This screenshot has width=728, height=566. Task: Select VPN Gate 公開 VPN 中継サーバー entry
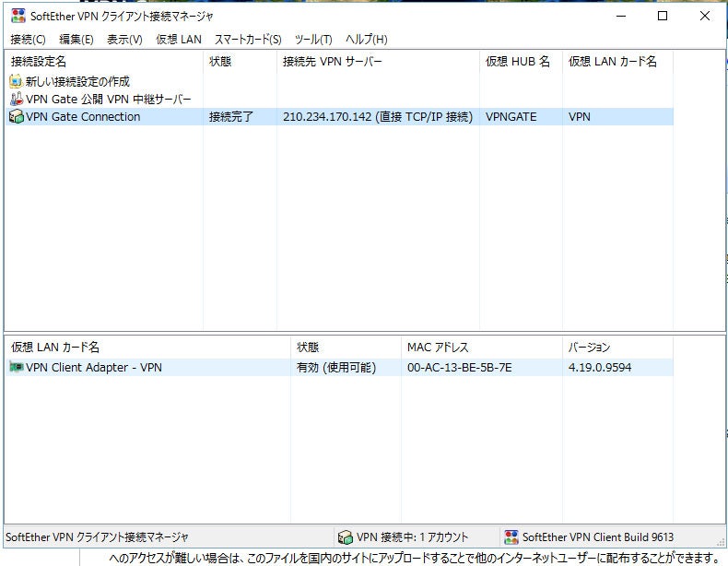[100, 99]
